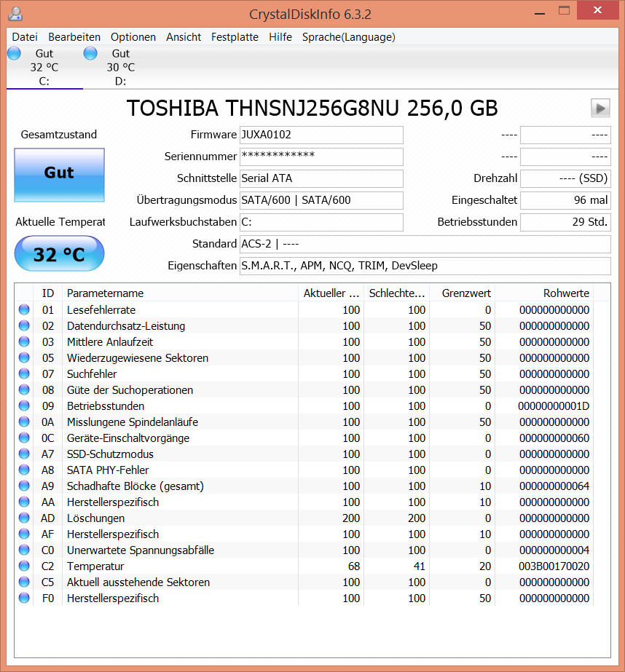625x672 pixels.
Task: Select drive C: tab showing 32 °C
Action: 44,67
